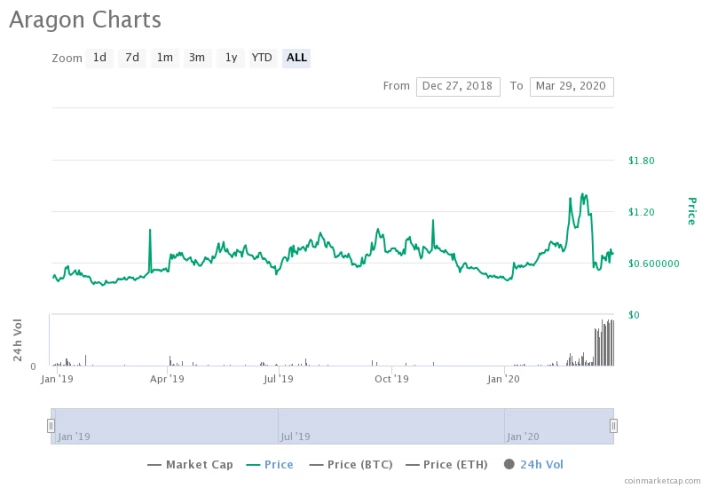Edit the From date field

458,86
